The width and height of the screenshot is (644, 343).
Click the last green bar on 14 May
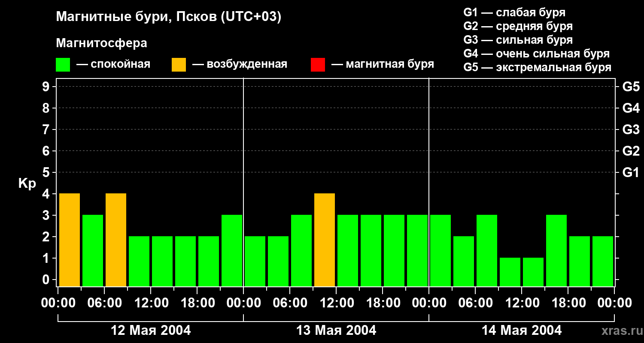click(x=603, y=262)
